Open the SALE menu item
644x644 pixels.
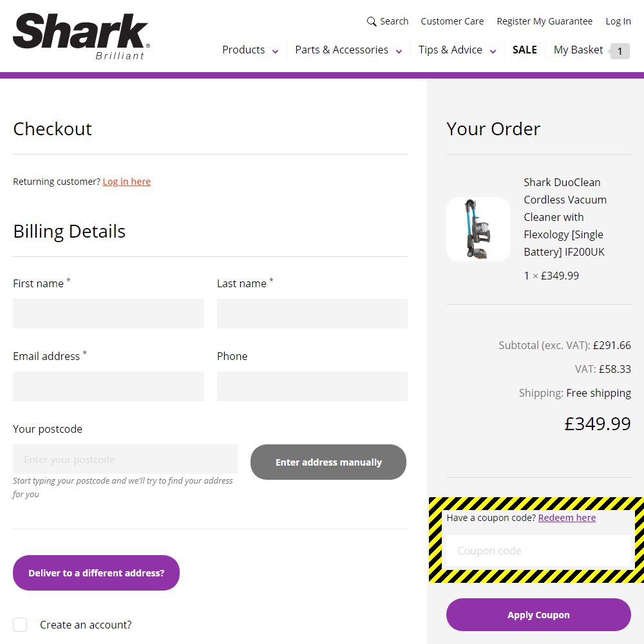[x=525, y=50]
